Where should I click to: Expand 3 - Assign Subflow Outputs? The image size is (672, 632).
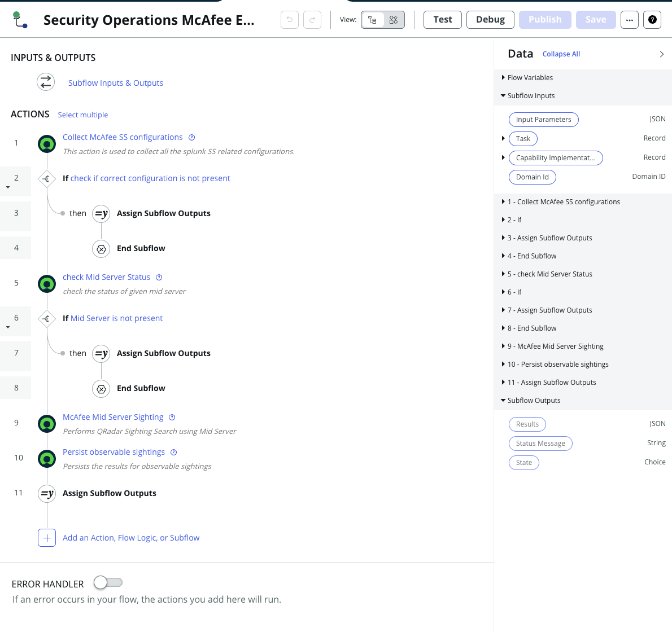[503, 238]
